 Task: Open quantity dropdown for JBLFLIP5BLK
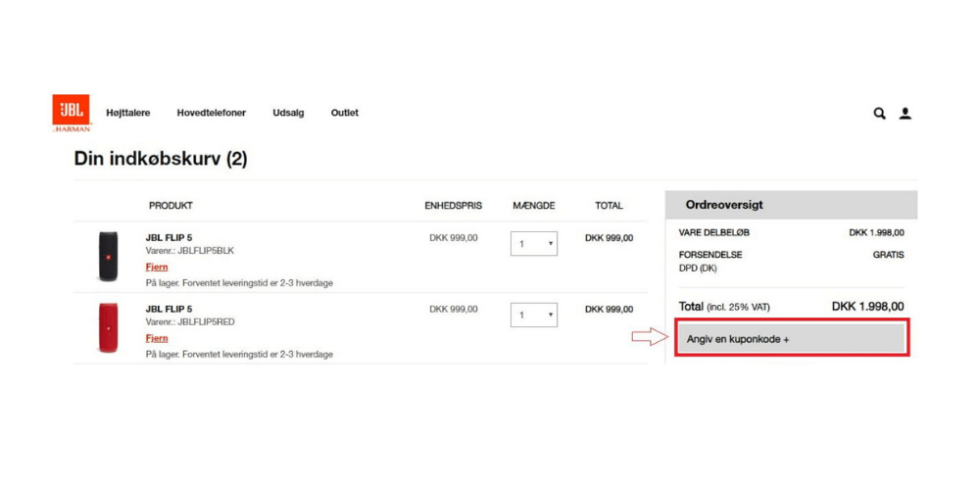pyautogui.click(x=534, y=244)
